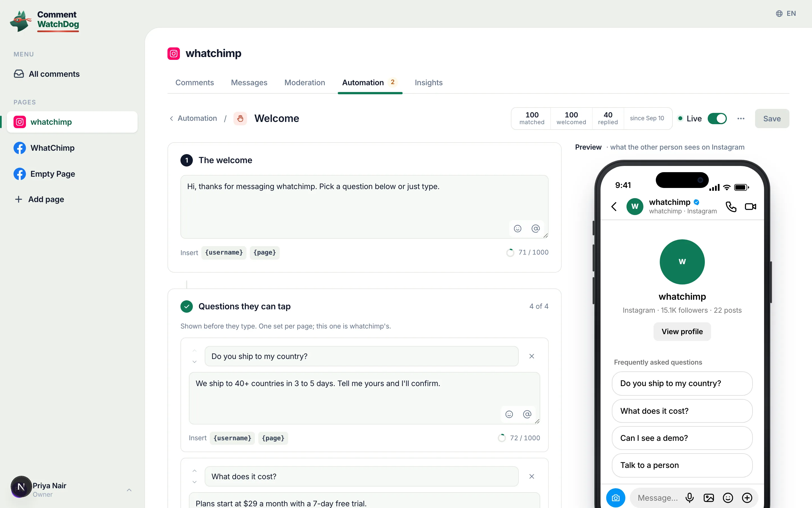The width and height of the screenshot is (812, 508).
Task: Remove 'Do you ship to my country?' question
Action: (x=531, y=356)
